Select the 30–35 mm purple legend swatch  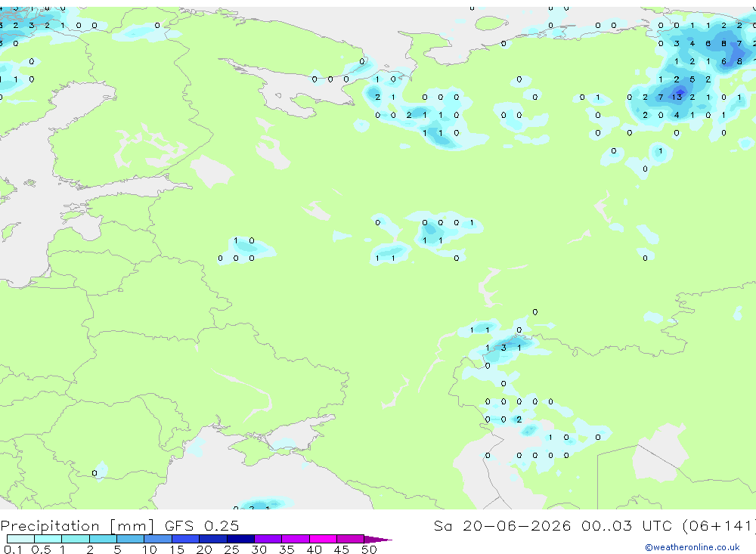[268, 539]
